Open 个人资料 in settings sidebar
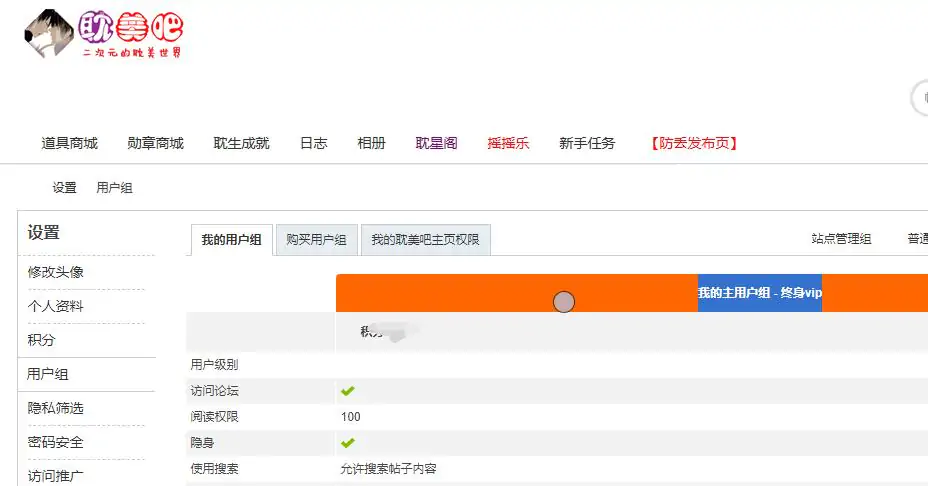Viewport: 928px width, 486px height. tap(56, 306)
